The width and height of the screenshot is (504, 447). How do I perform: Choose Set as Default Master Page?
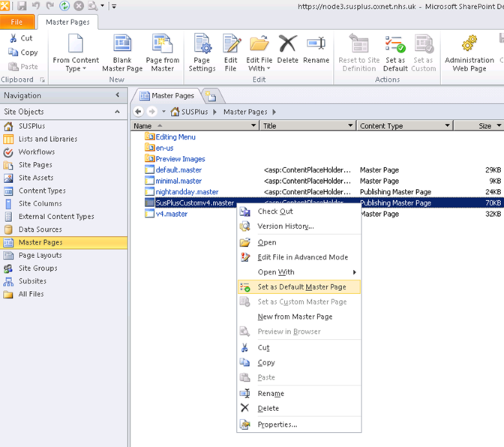coord(299,286)
